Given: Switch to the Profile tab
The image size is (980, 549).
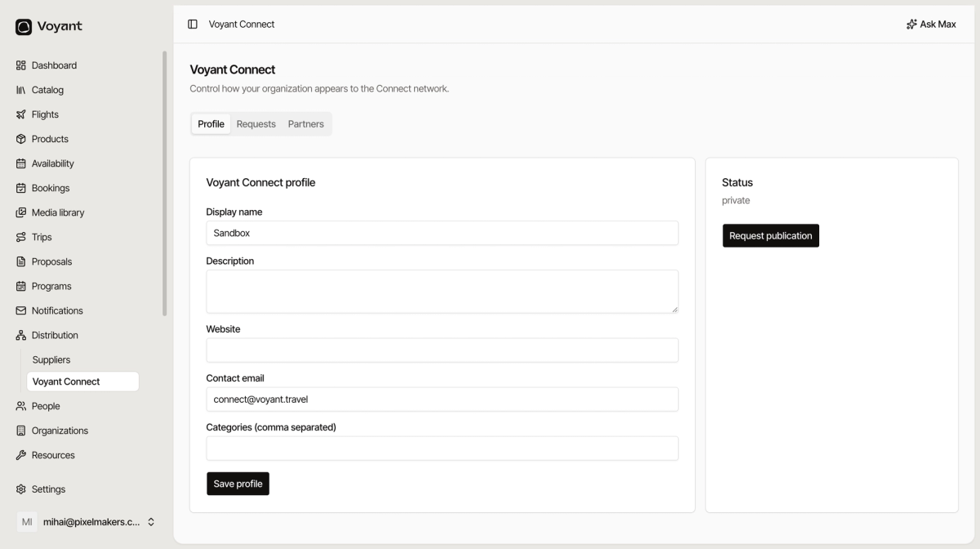Looking at the screenshot, I should (211, 124).
